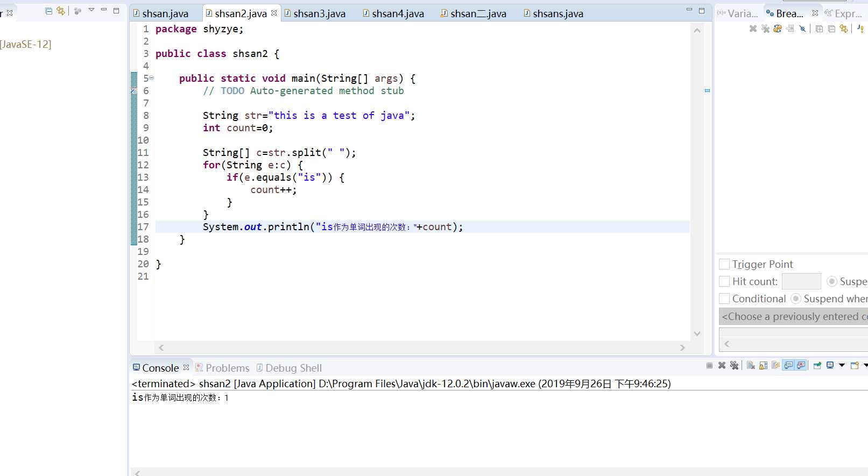Click the terminated shsan2 launch description text
This screenshot has height=476, width=868.
click(401, 383)
